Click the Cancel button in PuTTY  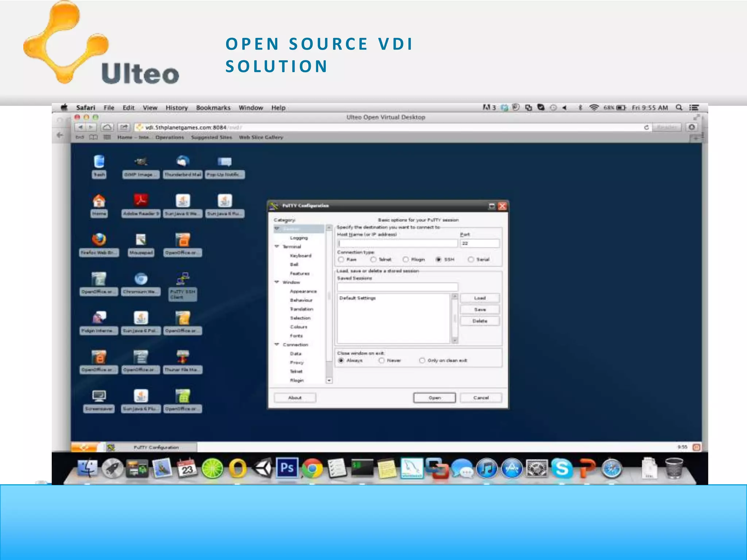pyautogui.click(x=481, y=398)
